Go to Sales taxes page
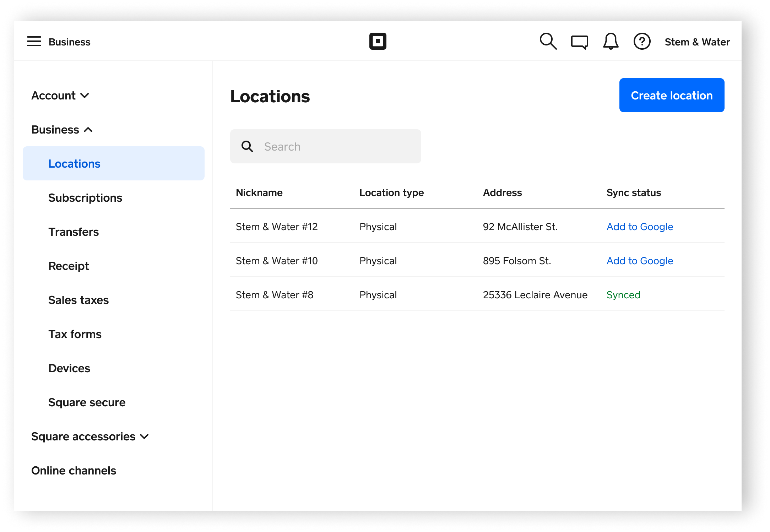Screen dimensions: 770x532 [x=78, y=300]
